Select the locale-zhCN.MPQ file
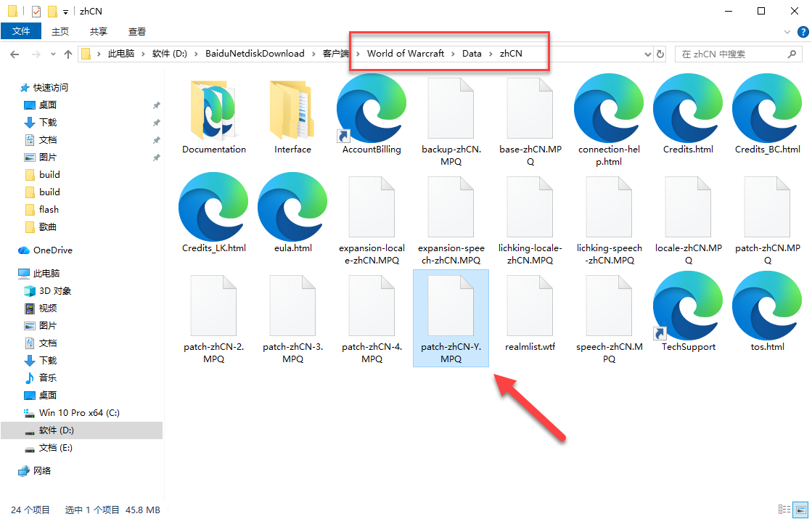 click(688, 221)
